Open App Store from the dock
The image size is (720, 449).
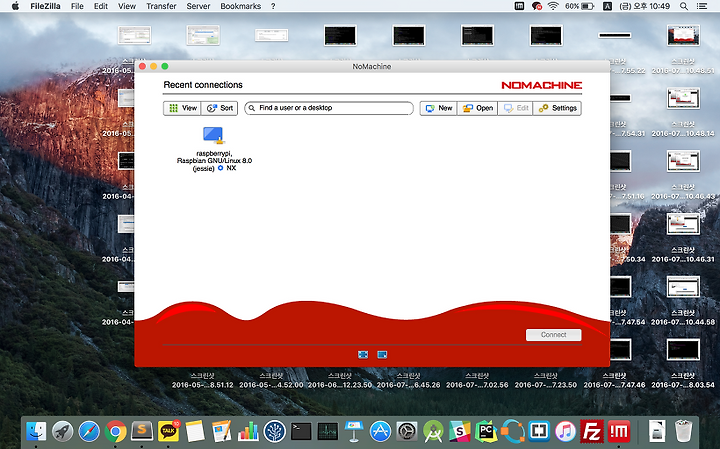pos(381,432)
